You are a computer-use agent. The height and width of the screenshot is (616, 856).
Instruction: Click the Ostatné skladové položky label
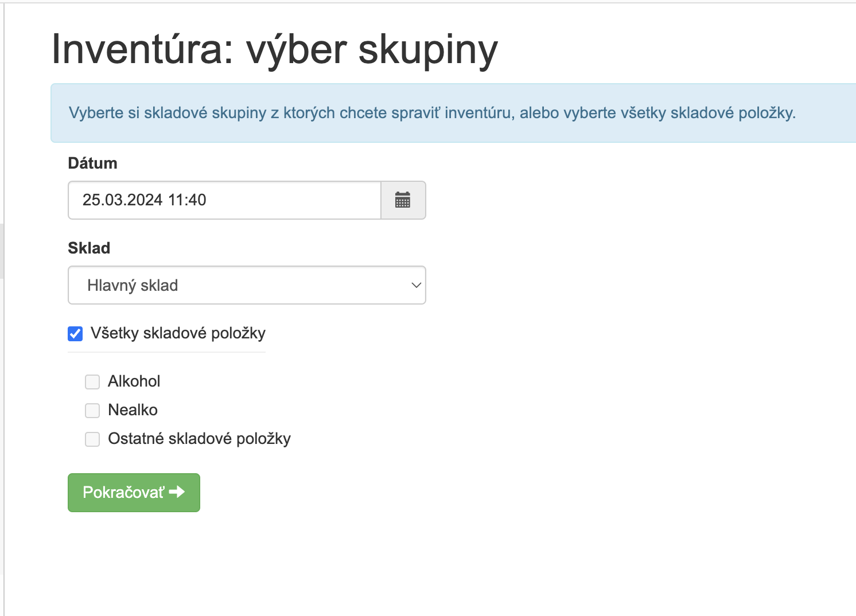click(199, 439)
